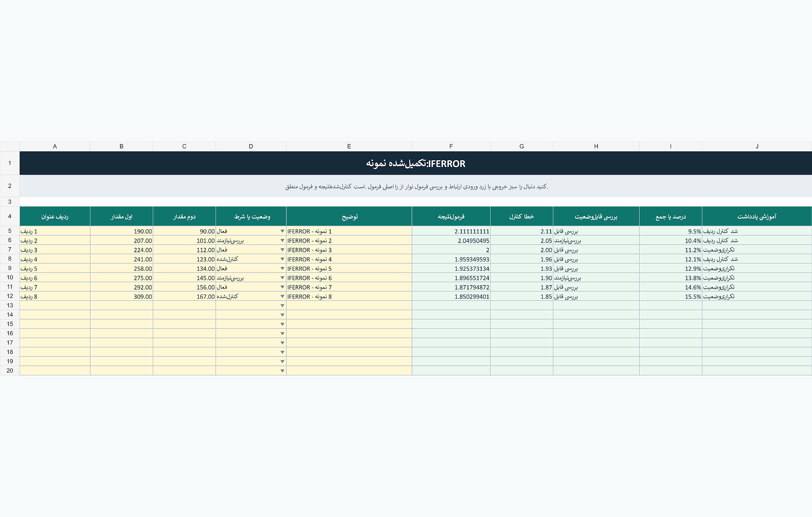Open the status dropdown arrow in row 8
Image resolution: width=812 pixels, height=517 pixels.
pyautogui.click(x=282, y=259)
